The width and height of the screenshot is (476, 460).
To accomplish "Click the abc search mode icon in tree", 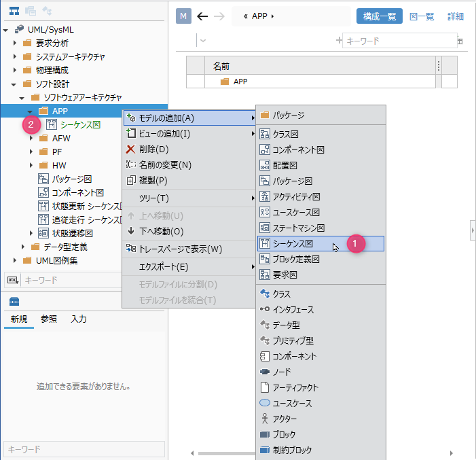I will pos(13,280).
